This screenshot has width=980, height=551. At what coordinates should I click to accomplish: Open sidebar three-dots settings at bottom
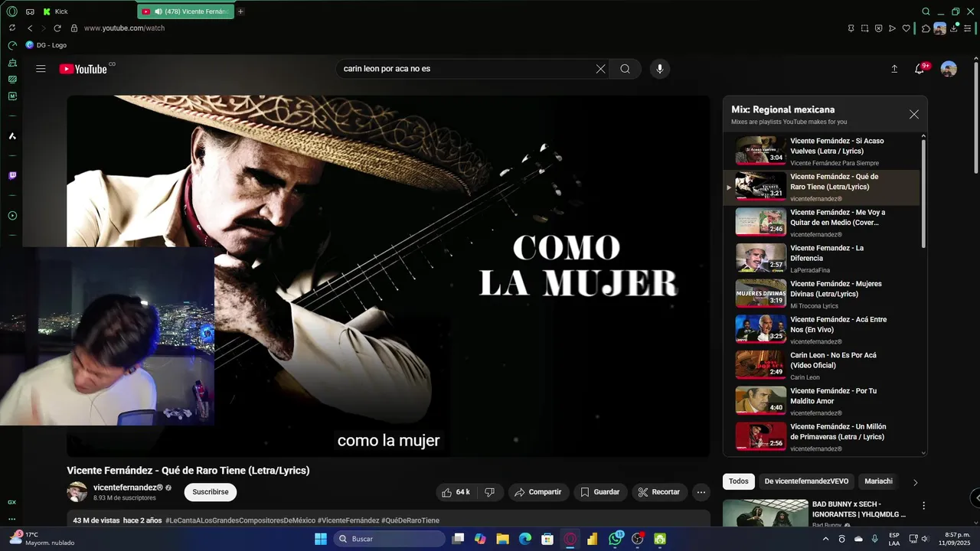12,519
